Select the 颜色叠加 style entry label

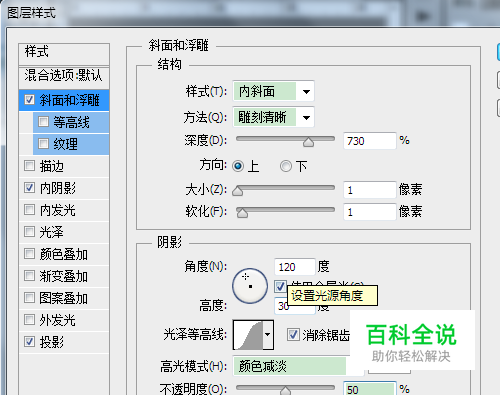click(x=64, y=254)
